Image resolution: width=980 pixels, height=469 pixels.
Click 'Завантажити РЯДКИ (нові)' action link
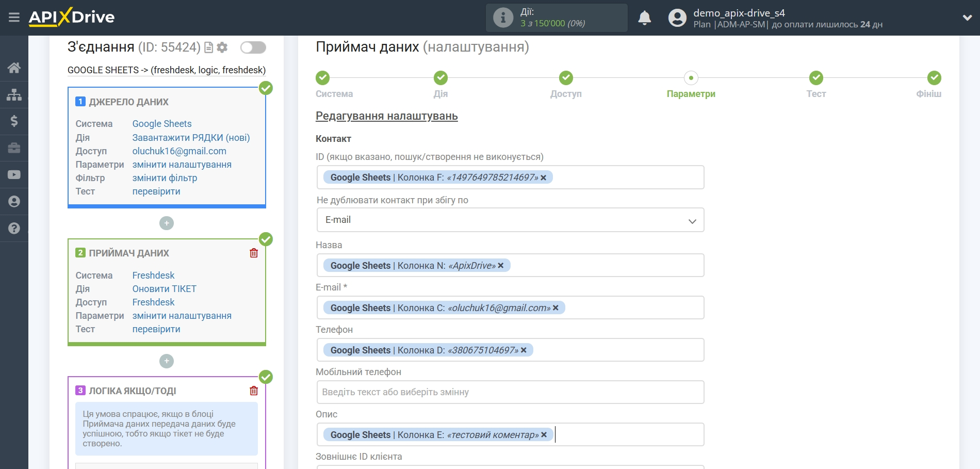point(191,138)
